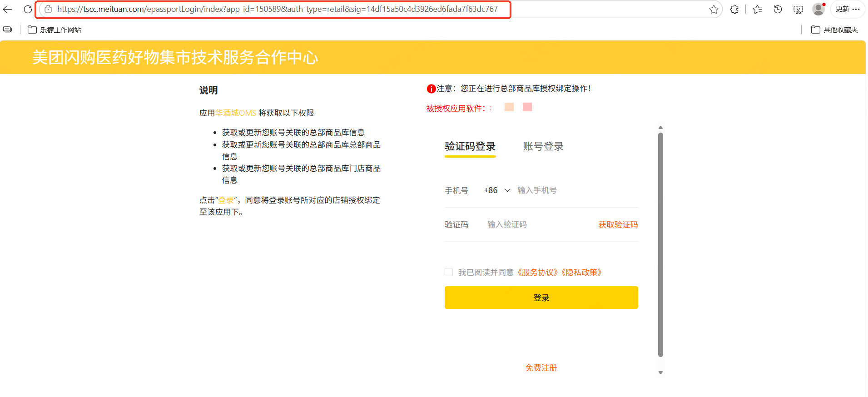Screen dimensions: 868x397
Task: Expand the +86 country code dropdown
Action: point(497,190)
